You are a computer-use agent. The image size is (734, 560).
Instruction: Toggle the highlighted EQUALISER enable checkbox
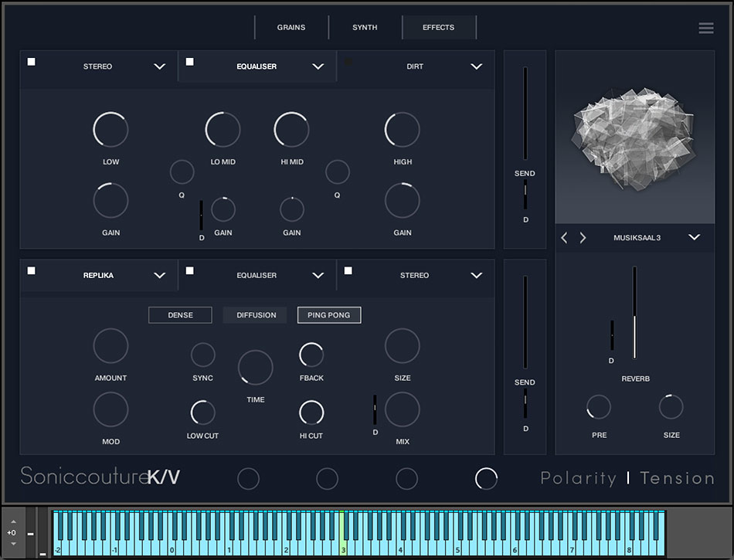(x=190, y=62)
